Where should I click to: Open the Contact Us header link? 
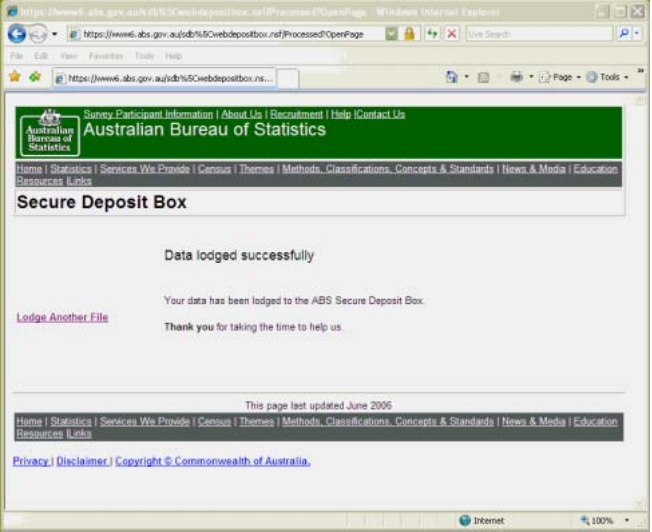(380, 114)
